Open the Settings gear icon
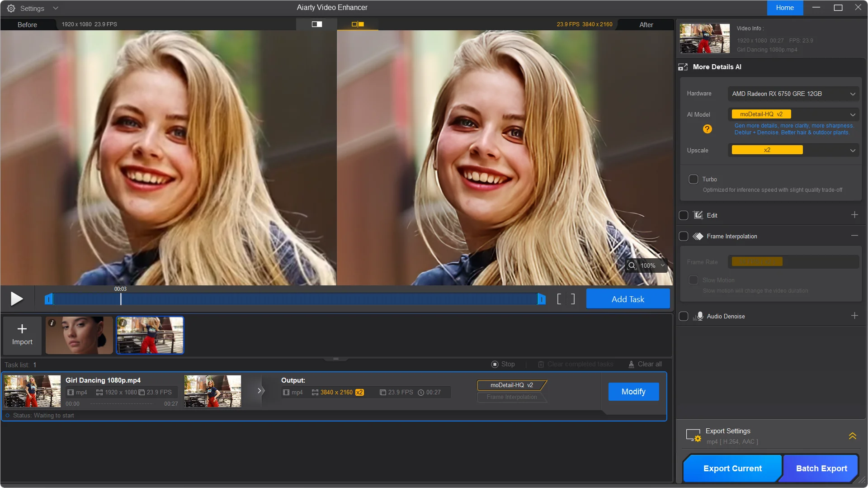 click(11, 8)
